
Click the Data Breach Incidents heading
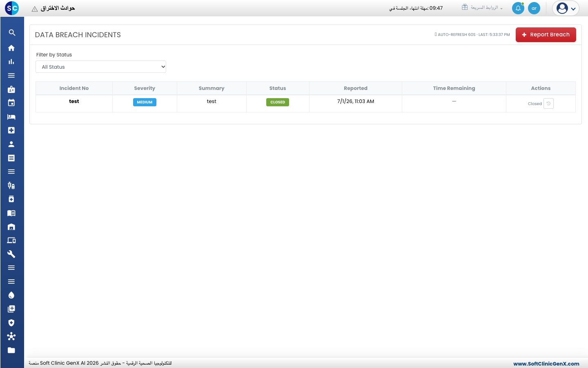78,35
